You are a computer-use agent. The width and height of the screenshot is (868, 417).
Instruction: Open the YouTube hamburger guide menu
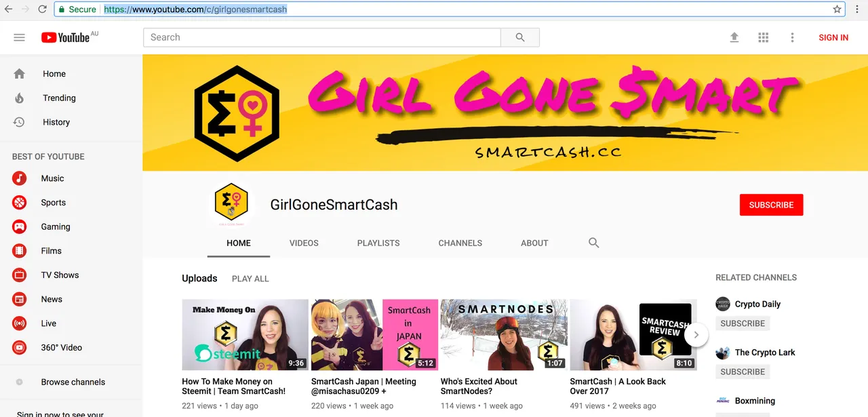pos(19,37)
